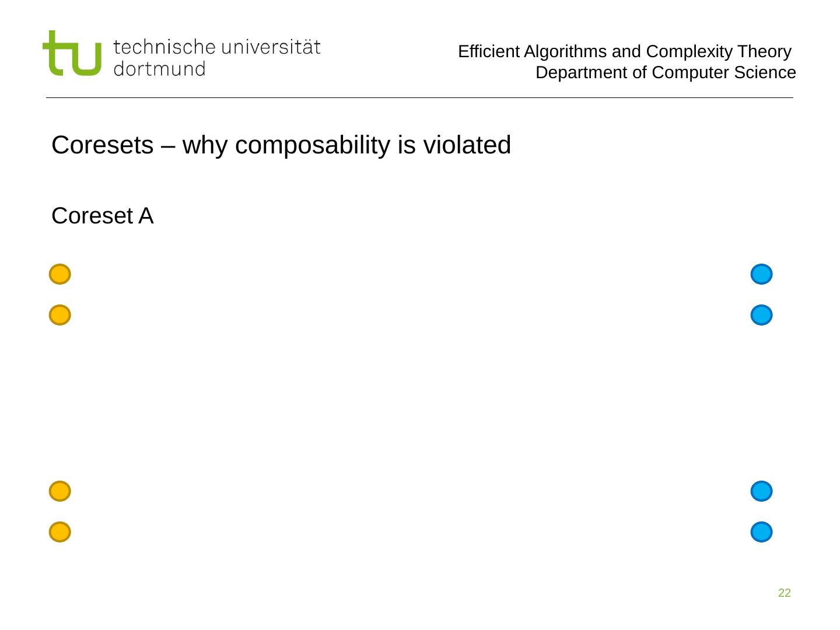
Task: Select the third blue dot from top
Action: 761,491
